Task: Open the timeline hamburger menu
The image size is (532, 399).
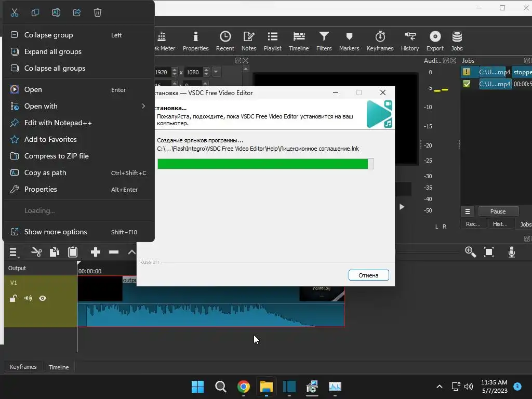Action: [x=14, y=252]
